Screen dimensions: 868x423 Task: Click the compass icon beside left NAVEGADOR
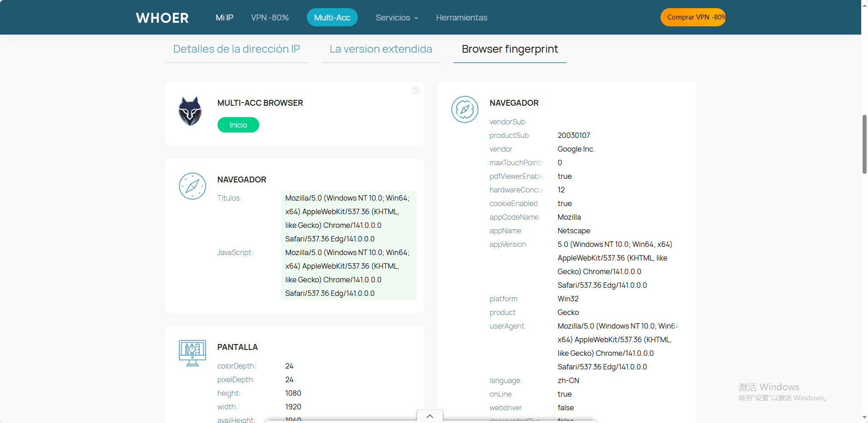point(192,186)
